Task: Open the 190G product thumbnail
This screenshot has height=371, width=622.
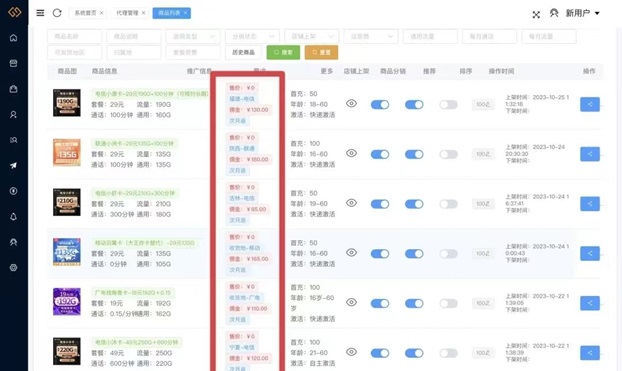Action: click(67, 103)
